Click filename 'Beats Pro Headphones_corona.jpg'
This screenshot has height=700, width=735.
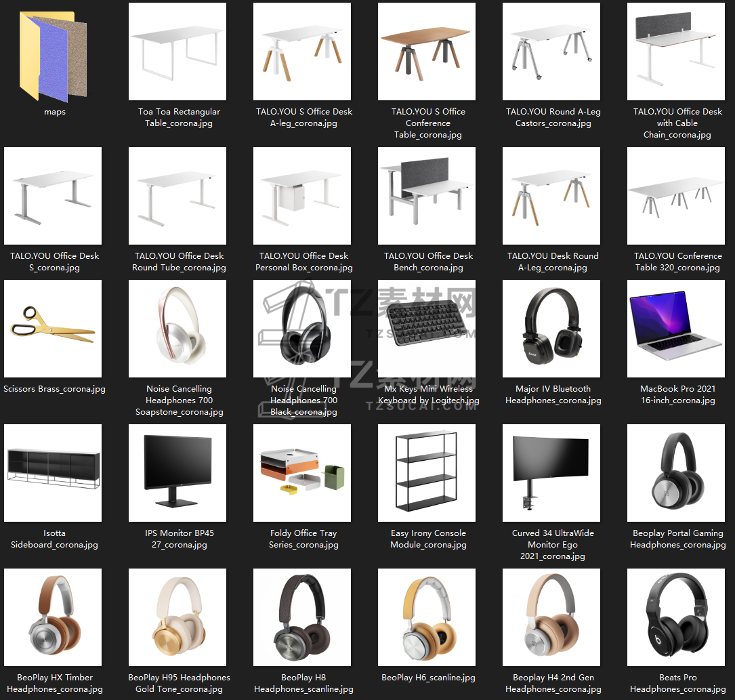(678, 683)
